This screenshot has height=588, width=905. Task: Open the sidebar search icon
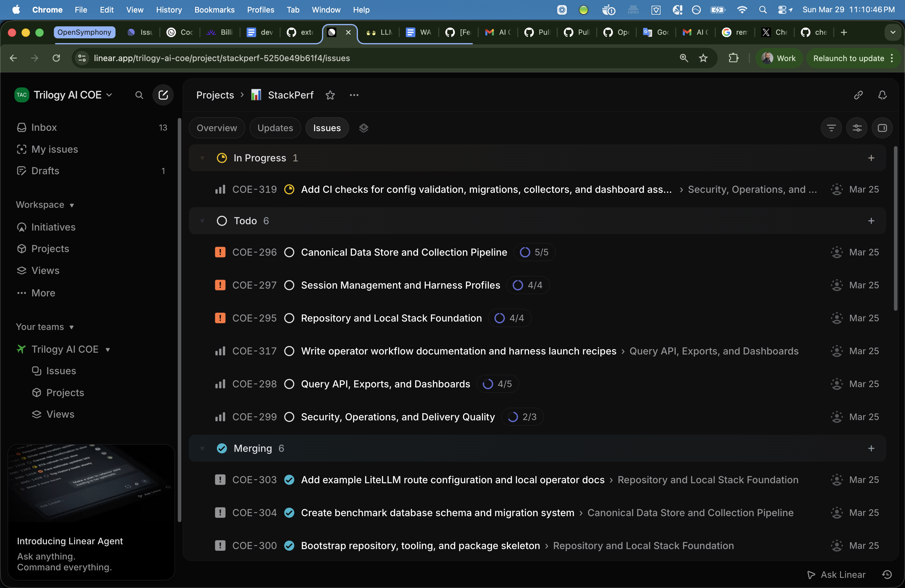(139, 95)
